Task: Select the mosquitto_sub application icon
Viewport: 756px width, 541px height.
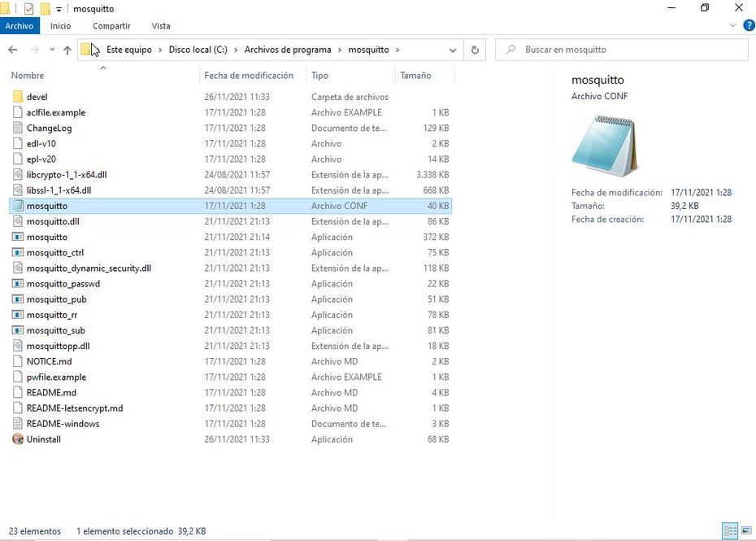Action: click(x=18, y=330)
